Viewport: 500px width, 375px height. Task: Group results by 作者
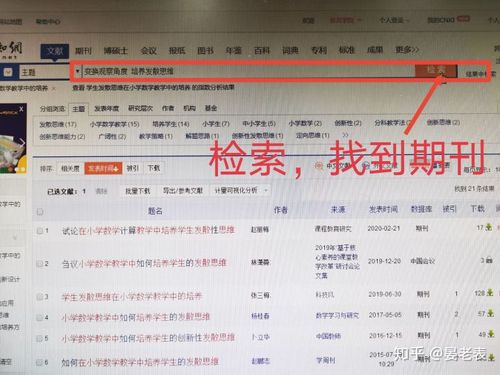pyautogui.click(x=168, y=108)
